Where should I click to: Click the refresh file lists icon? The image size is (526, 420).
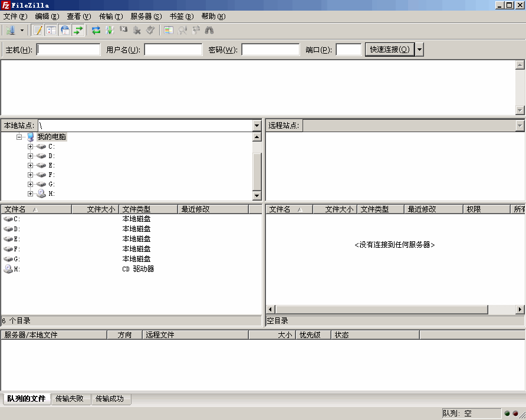[96, 31]
